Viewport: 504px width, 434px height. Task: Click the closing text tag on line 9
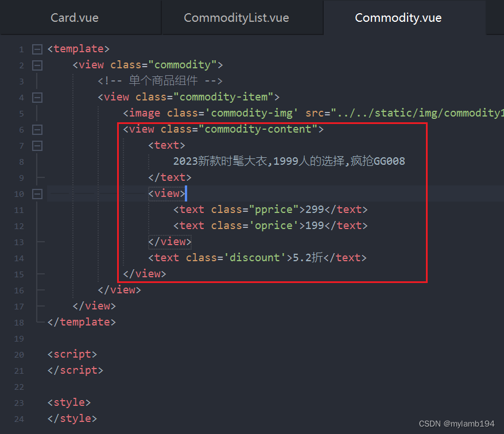[170, 177]
